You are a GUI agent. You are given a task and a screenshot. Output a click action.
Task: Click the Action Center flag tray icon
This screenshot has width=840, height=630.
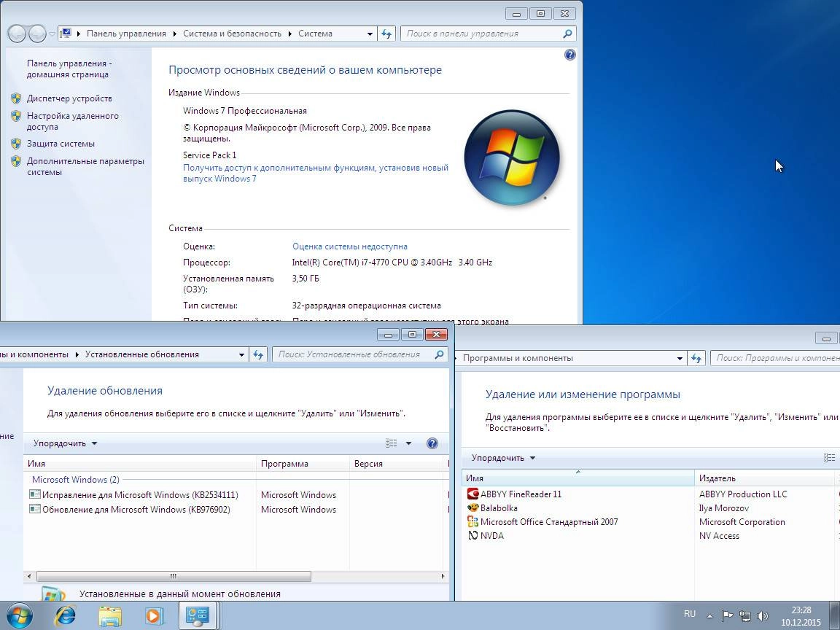point(727,616)
